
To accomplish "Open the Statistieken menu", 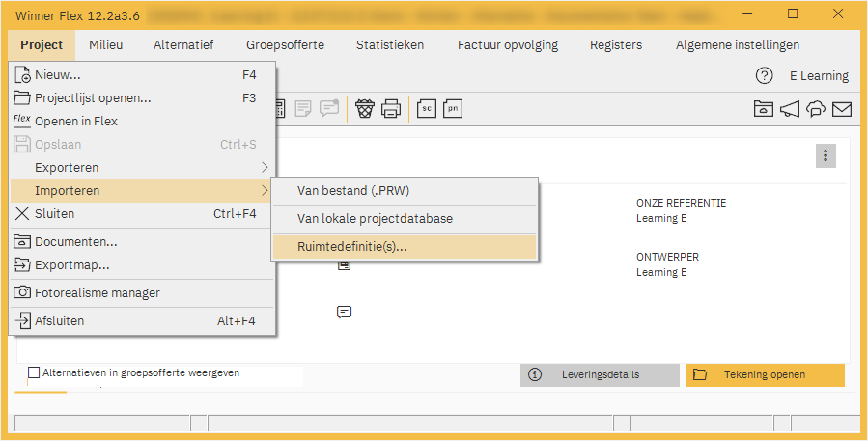I will [389, 45].
